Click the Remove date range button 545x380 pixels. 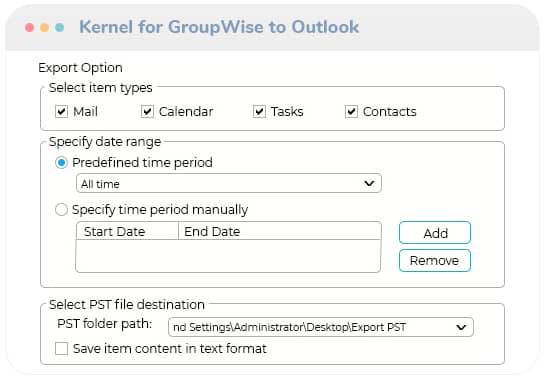435,260
